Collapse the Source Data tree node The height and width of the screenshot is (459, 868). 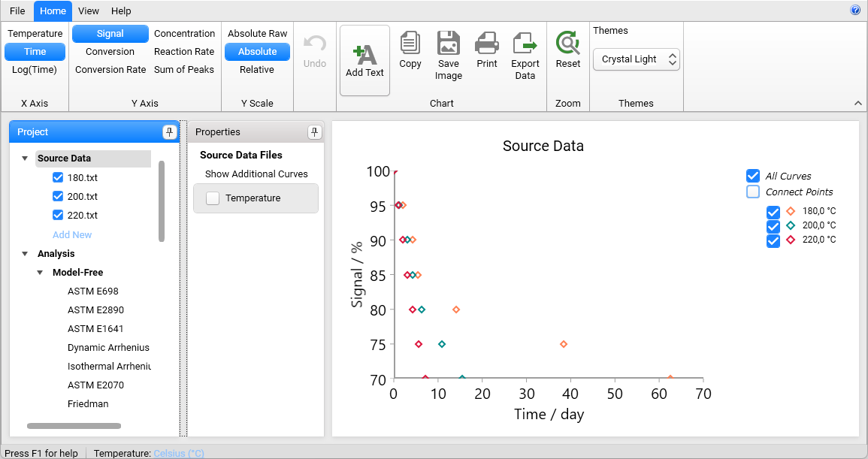[x=25, y=159]
